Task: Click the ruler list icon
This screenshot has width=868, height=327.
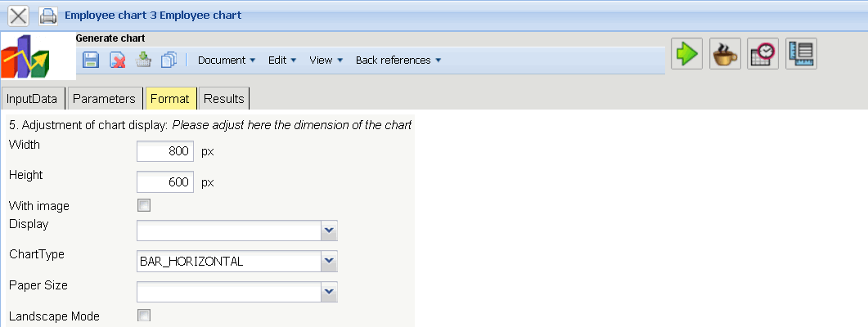Action: point(801,54)
